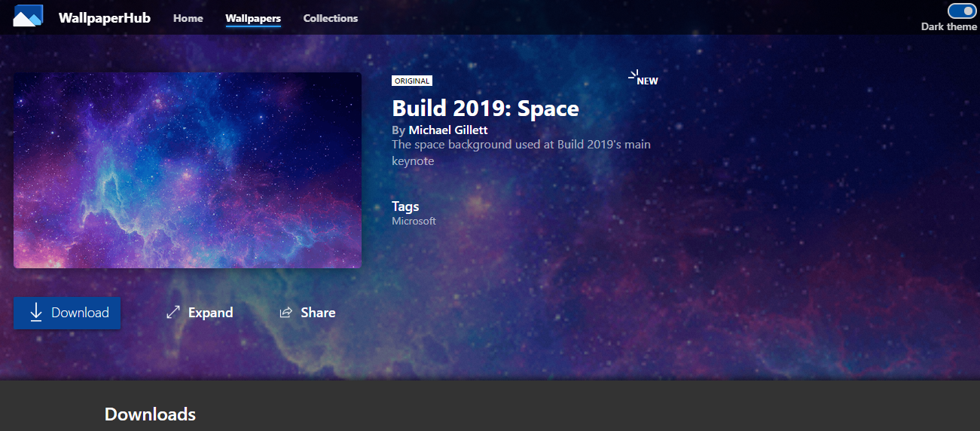Click the Tags heading

pos(405,206)
